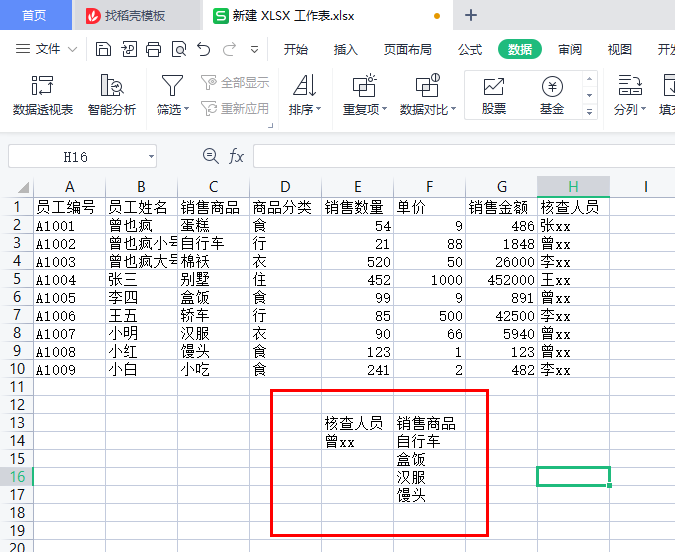
Task: Click cell E14 containing 曾xx
Action: click(357, 441)
